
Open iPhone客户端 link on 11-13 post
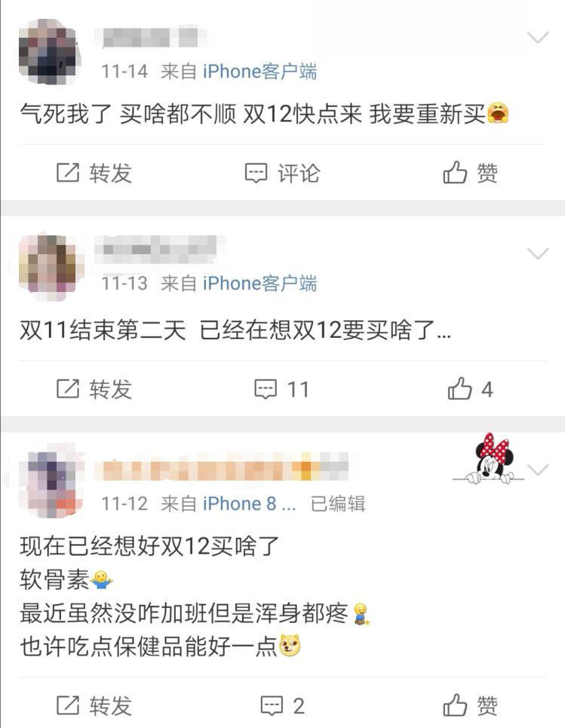259,283
